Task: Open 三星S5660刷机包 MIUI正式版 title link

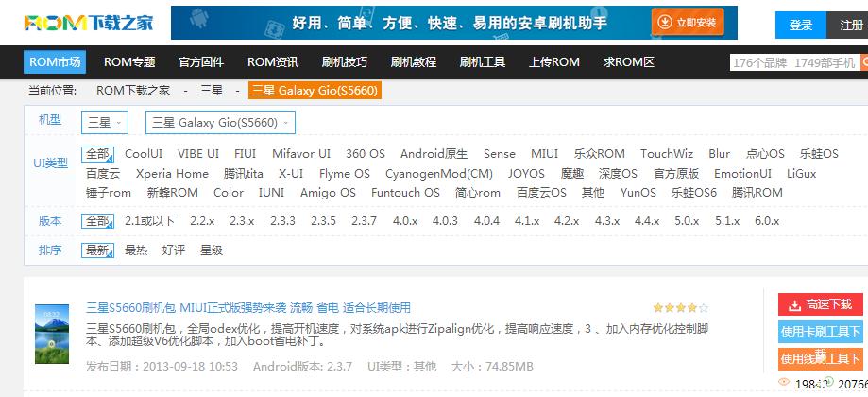Action: pos(248,308)
